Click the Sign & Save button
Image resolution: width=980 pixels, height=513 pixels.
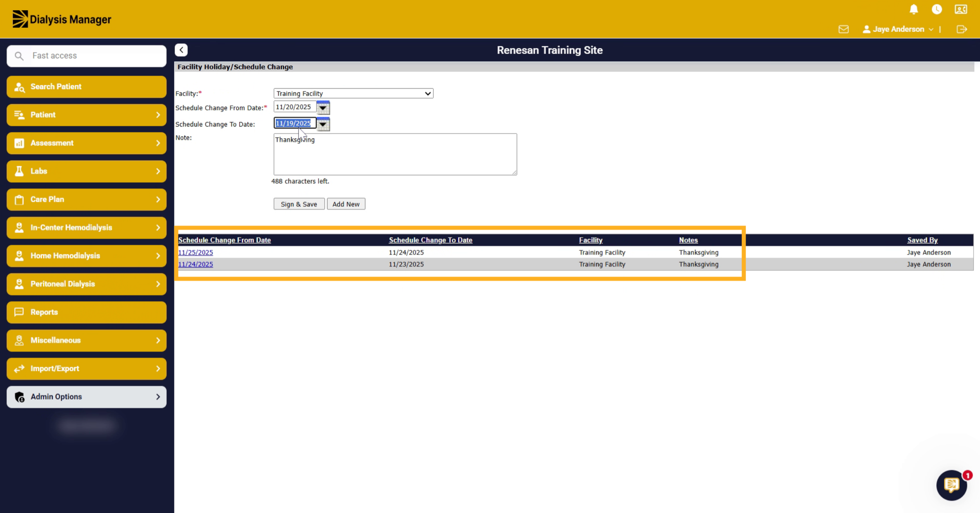click(299, 204)
